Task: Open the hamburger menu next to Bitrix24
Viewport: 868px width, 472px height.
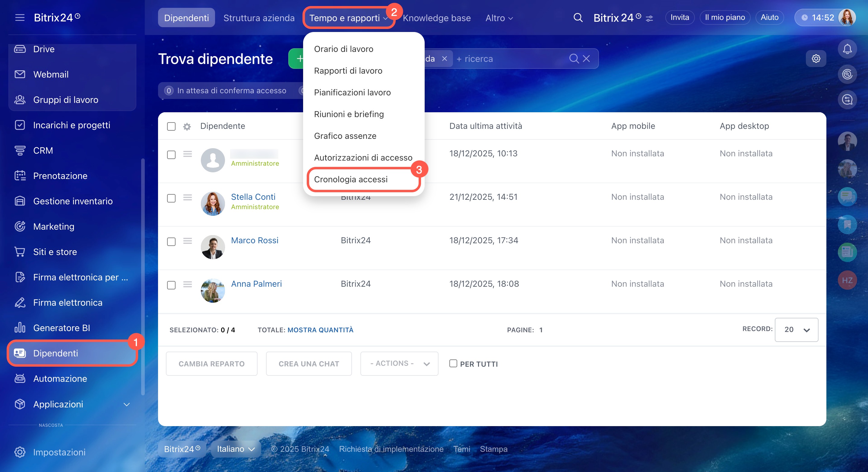Action: pyautogui.click(x=20, y=18)
